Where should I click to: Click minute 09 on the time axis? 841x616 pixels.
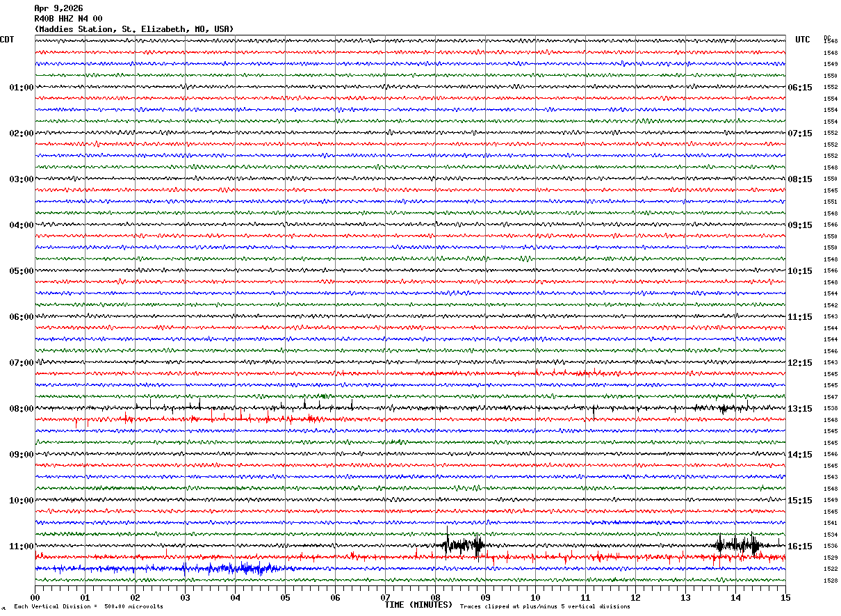[485, 597]
